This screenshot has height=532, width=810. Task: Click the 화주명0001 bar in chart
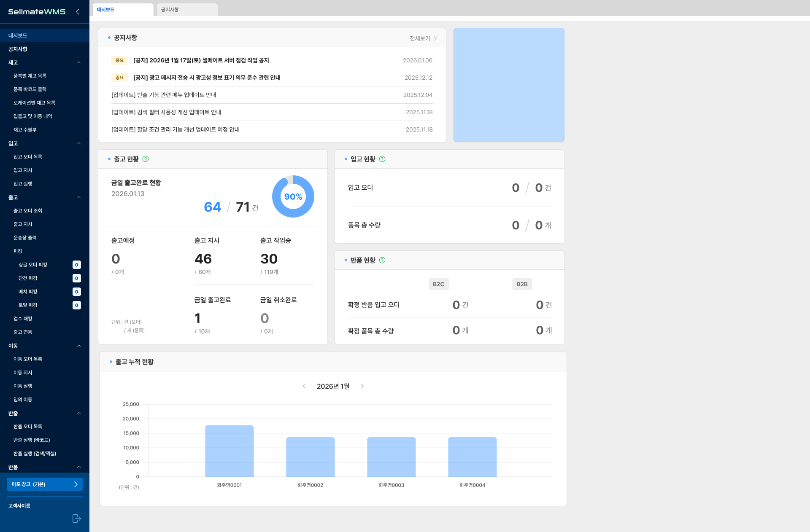point(229,451)
